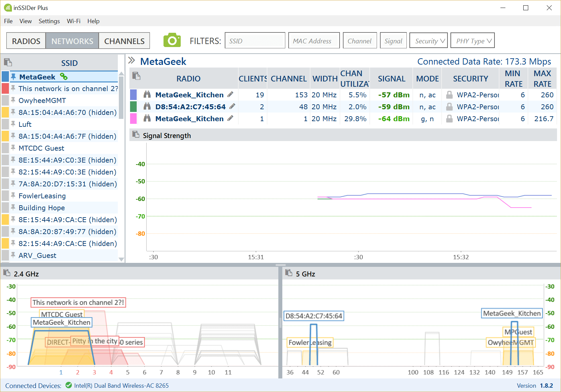Toggle the pin for FowlerLeasing network

(13, 195)
